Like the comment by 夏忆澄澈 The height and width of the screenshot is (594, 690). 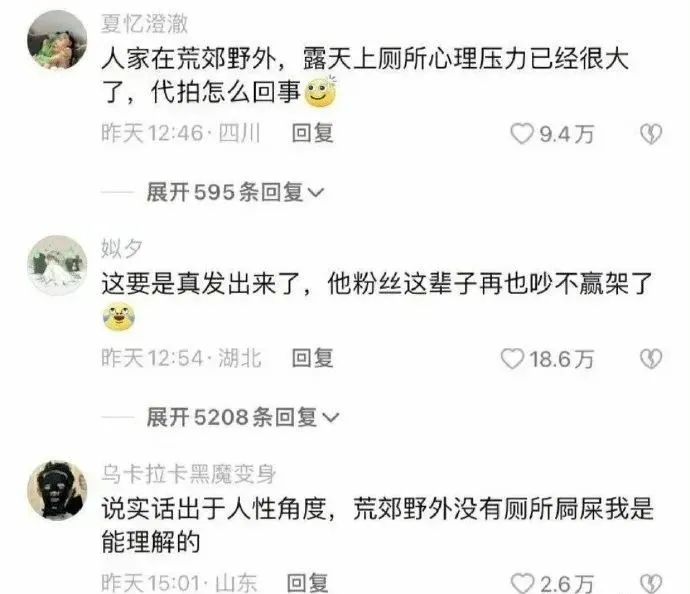click(522, 134)
